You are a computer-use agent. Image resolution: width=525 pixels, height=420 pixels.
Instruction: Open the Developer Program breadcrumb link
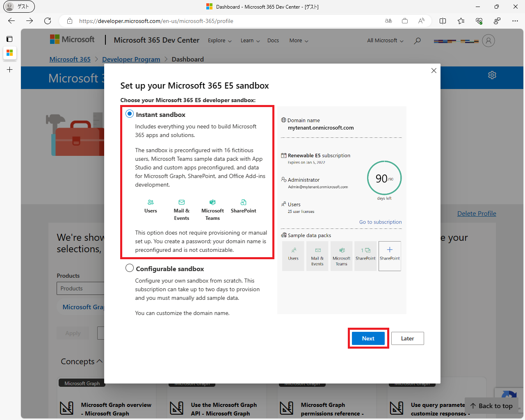(x=131, y=59)
